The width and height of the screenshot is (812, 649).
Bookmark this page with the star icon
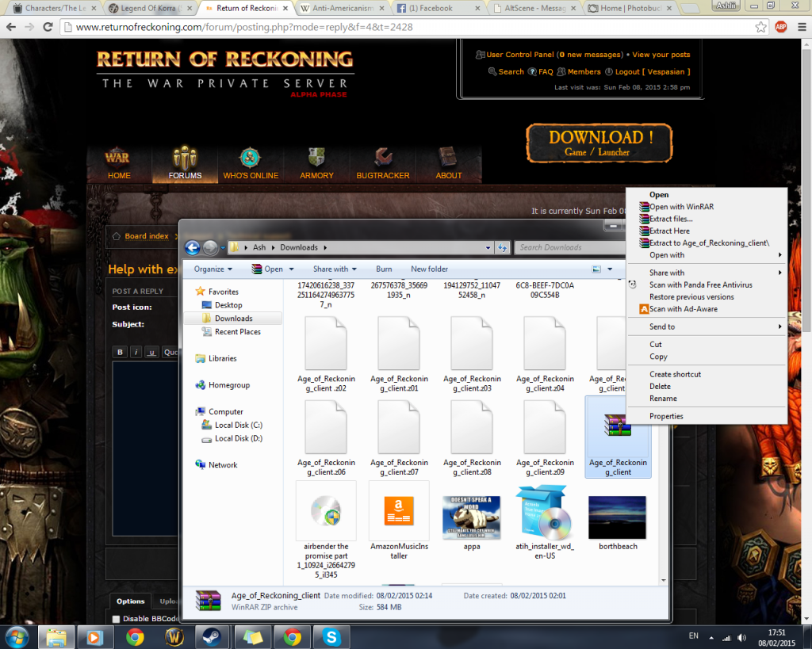click(760, 27)
